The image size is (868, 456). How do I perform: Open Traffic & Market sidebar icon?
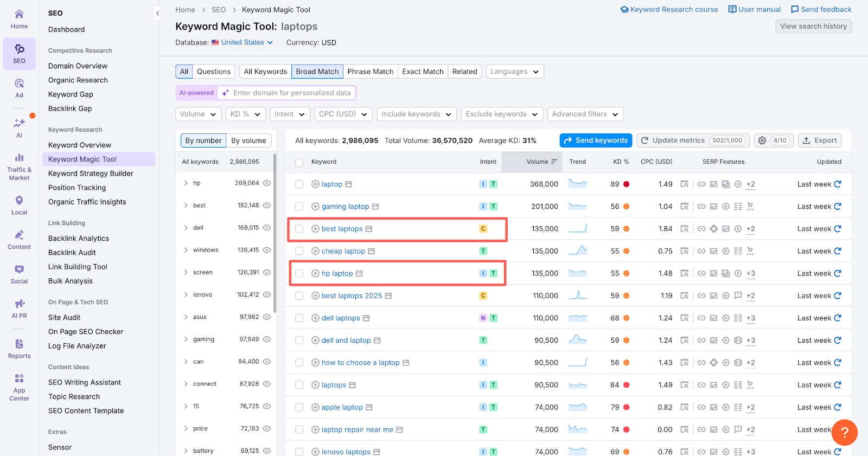click(x=19, y=166)
